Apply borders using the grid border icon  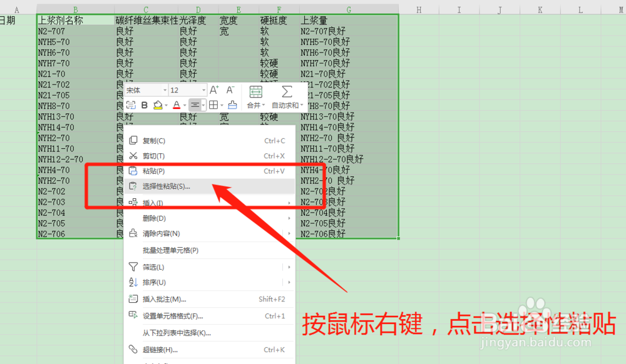tap(214, 105)
